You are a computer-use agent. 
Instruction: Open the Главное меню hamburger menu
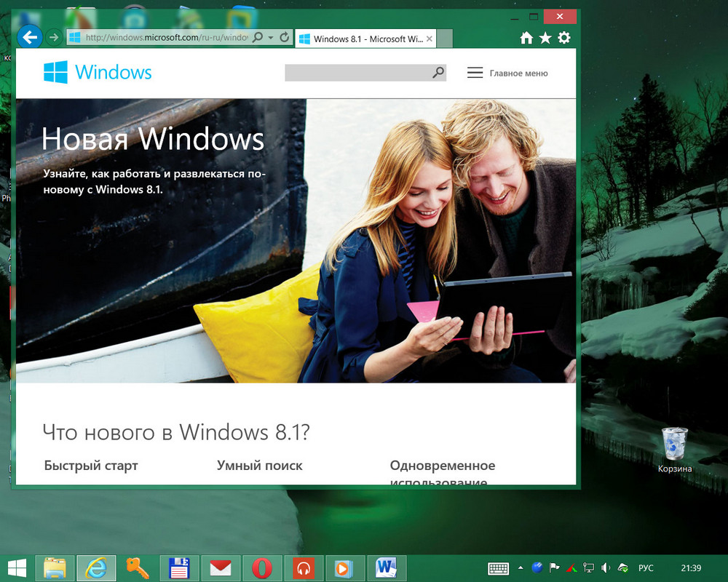(507, 73)
